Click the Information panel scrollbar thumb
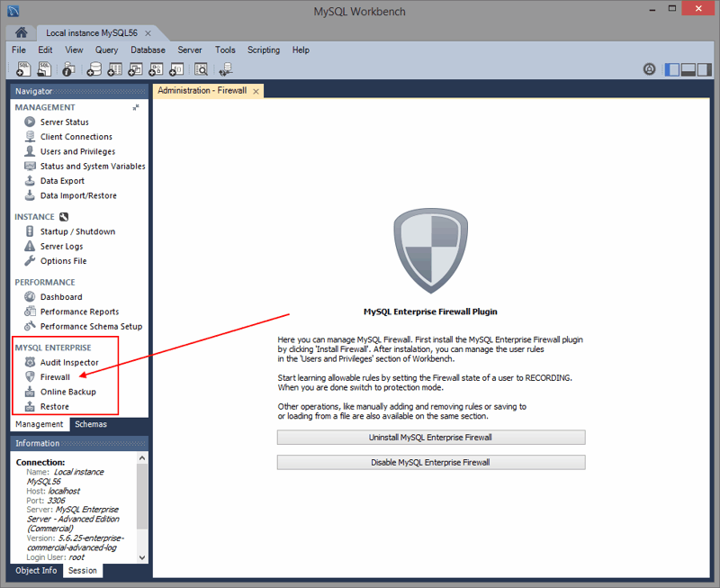 (142, 495)
